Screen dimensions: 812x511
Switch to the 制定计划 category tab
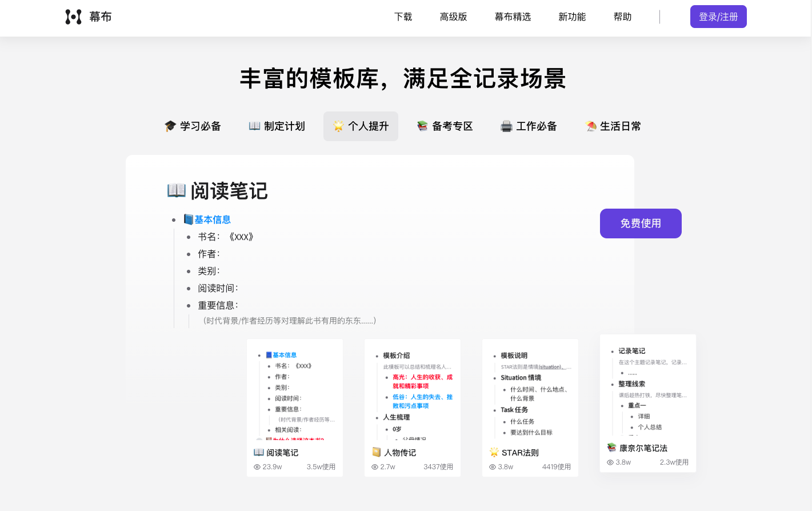(277, 126)
